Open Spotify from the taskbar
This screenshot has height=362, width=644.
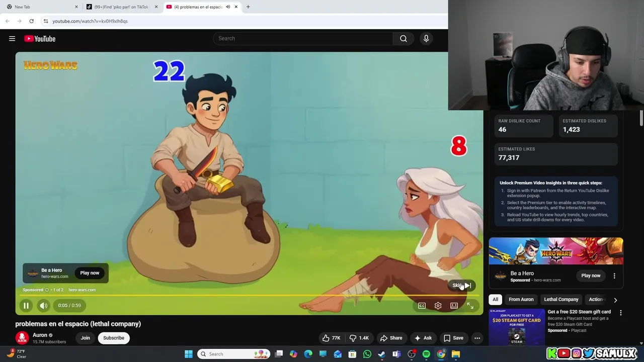point(426,354)
